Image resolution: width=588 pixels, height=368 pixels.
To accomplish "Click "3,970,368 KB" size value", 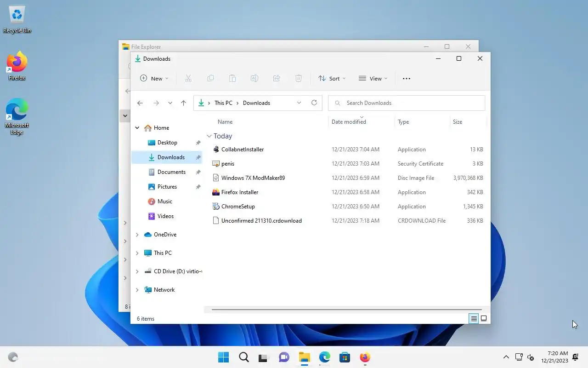I will click(468, 178).
